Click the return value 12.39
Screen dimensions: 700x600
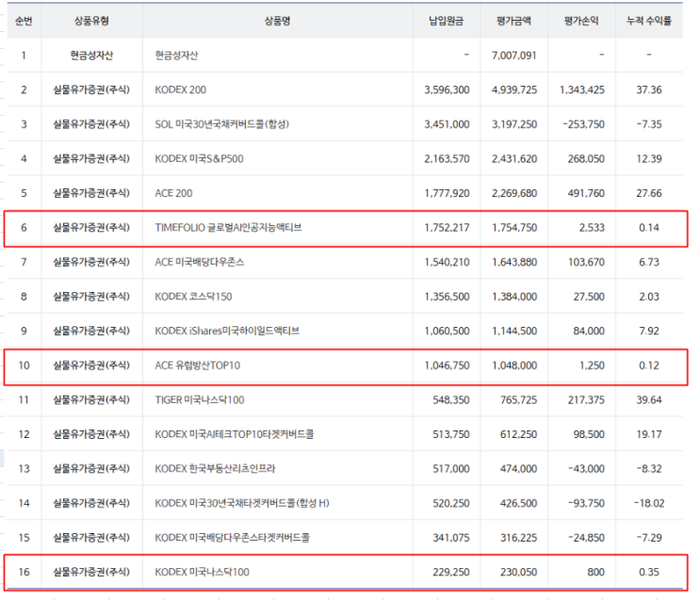649,158
